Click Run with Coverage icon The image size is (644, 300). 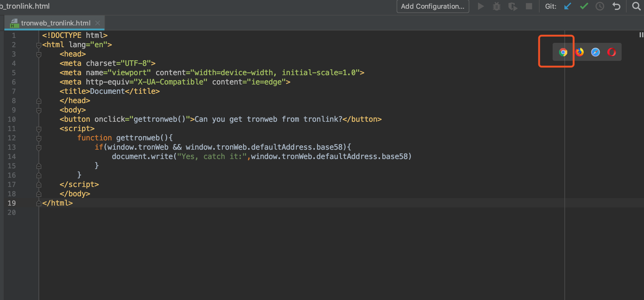(513, 6)
